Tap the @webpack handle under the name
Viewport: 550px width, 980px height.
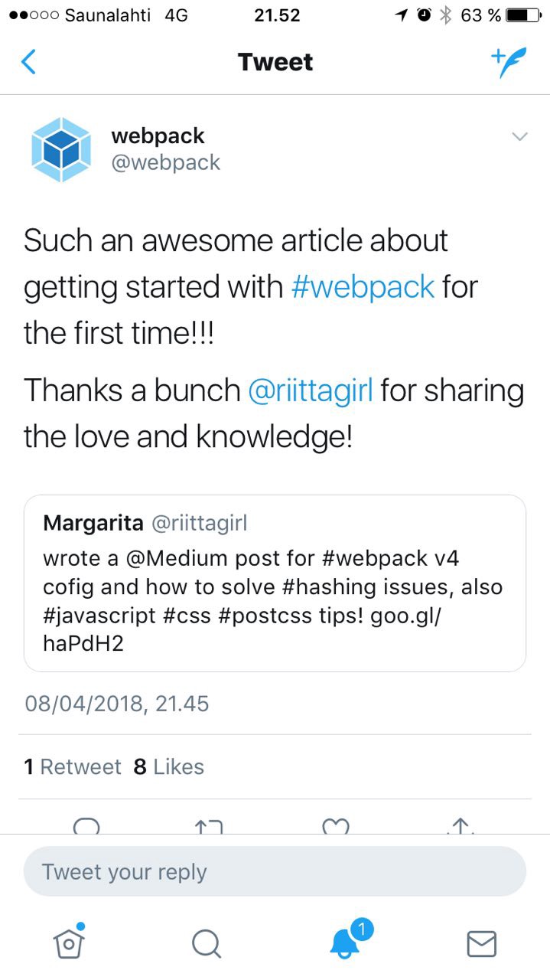tap(166, 162)
